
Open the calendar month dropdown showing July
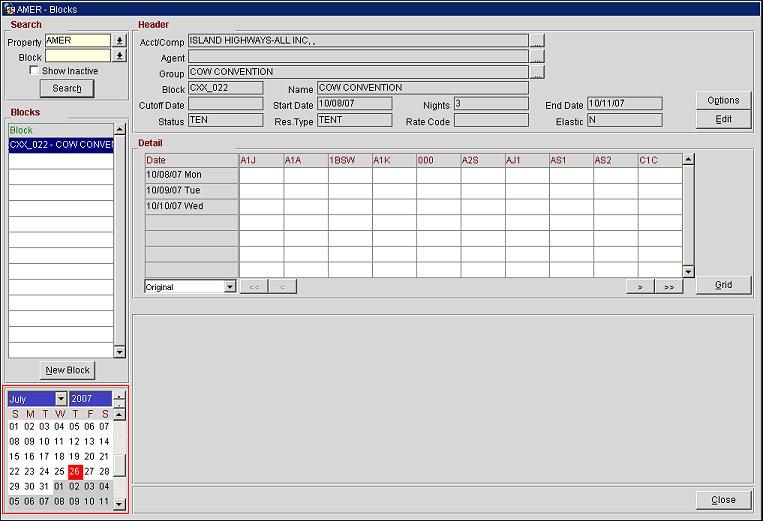pyautogui.click(x=60, y=399)
